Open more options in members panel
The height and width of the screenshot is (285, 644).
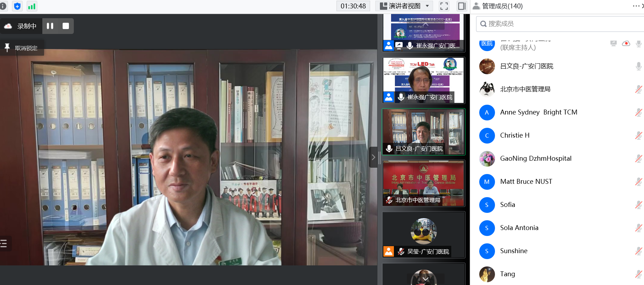pos(636,6)
